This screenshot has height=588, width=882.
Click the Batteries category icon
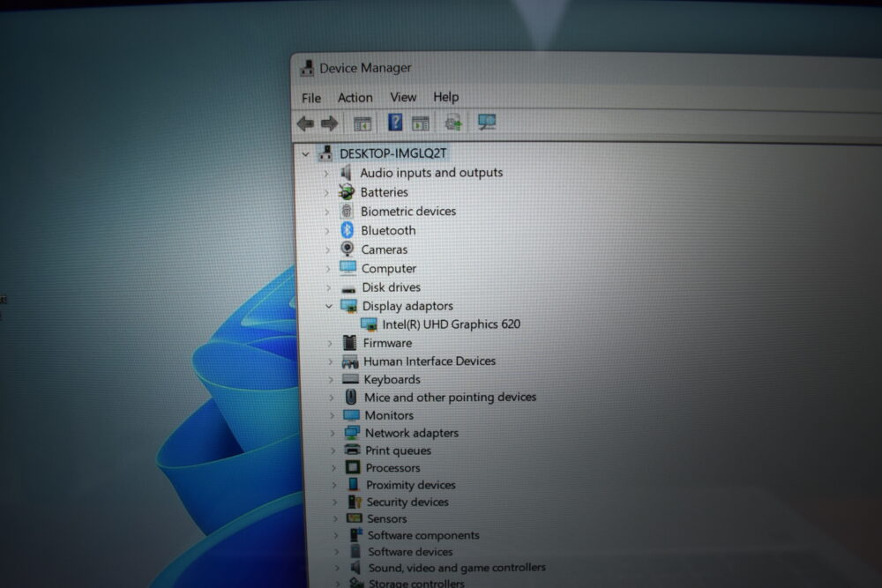click(347, 191)
